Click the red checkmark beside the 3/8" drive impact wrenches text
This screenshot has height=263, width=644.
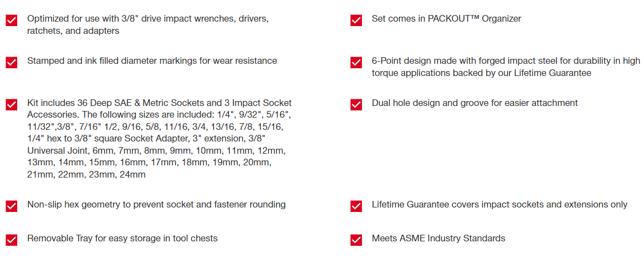(11, 21)
